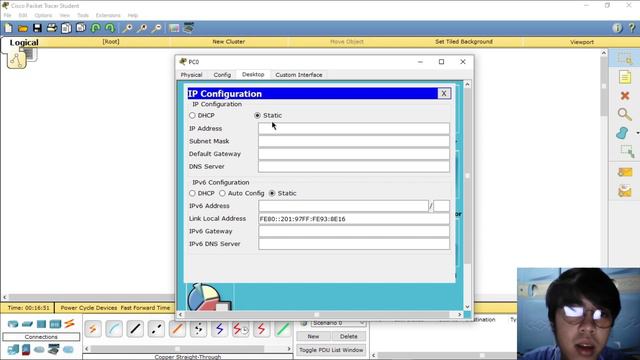Select IPv4 DHCP radio button
The image size is (640, 360).
tap(192, 116)
